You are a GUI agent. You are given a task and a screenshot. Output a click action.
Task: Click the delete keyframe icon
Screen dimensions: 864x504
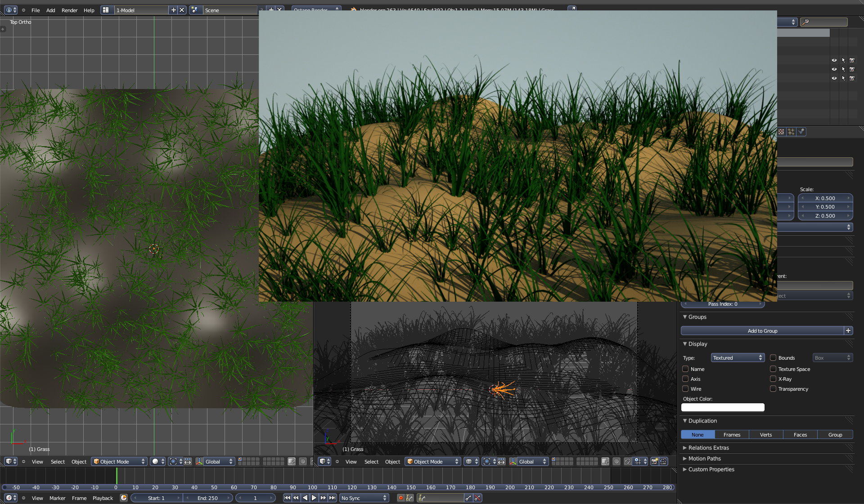(477, 498)
